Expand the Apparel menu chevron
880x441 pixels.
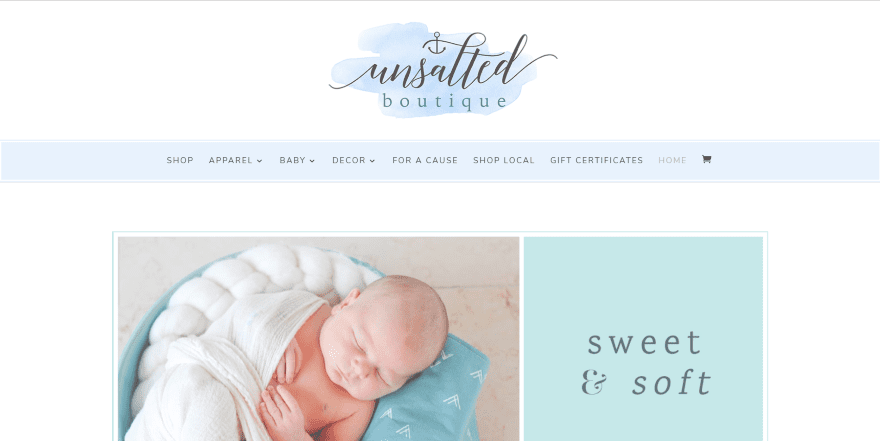pyautogui.click(x=259, y=161)
